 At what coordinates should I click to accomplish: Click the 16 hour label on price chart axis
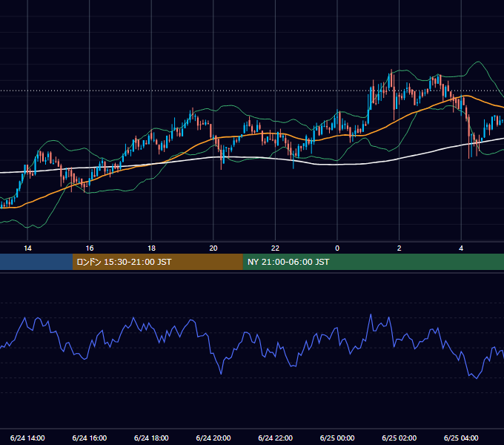coord(90,248)
